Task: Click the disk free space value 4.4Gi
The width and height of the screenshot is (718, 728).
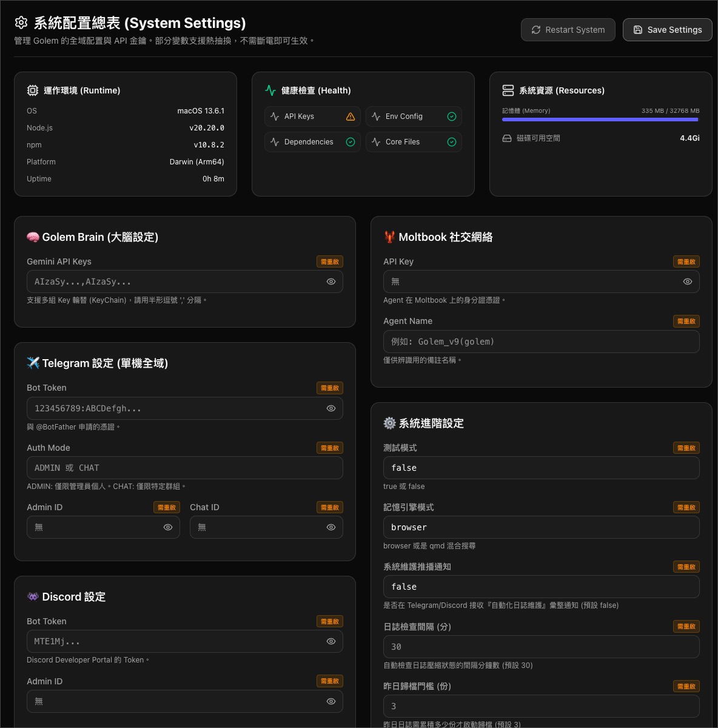Action: pyautogui.click(x=690, y=138)
